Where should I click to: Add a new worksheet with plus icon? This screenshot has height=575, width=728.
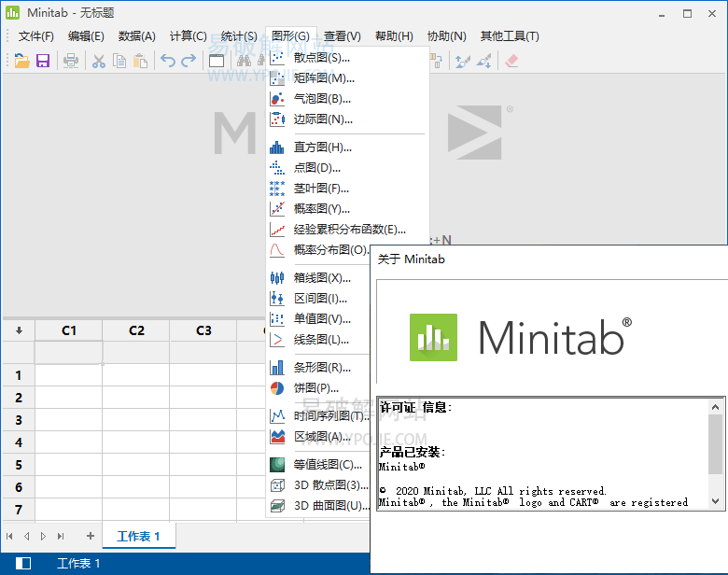pyautogui.click(x=91, y=536)
